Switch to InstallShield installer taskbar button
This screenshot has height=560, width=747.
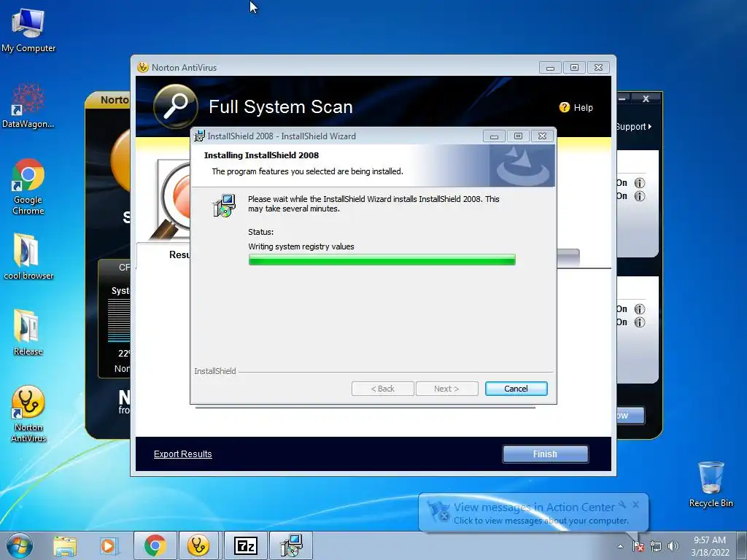click(x=291, y=545)
